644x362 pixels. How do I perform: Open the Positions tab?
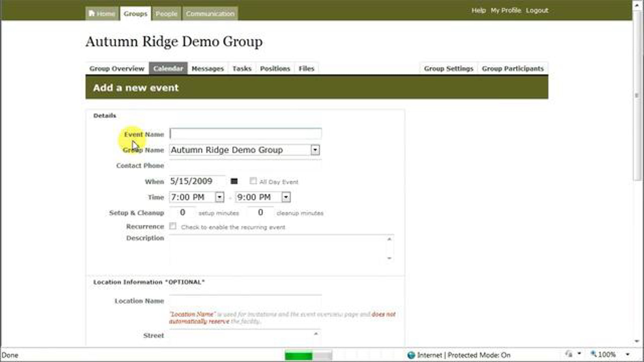click(275, 69)
